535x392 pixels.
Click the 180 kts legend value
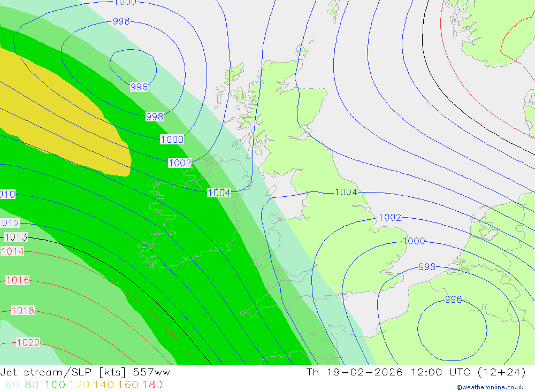pos(152,385)
